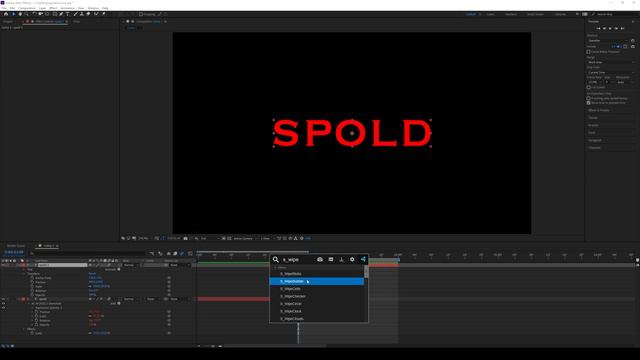Select the Selection arrow tool
Screen dimensions: 640x360
click(x=13, y=14)
